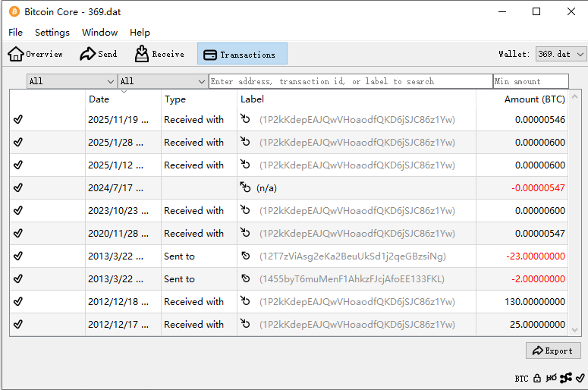Open the Wallet selector 369.dat dropdown
Image resolution: width=588 pixels, height=390 pixels.
click(x=561, y=54)
